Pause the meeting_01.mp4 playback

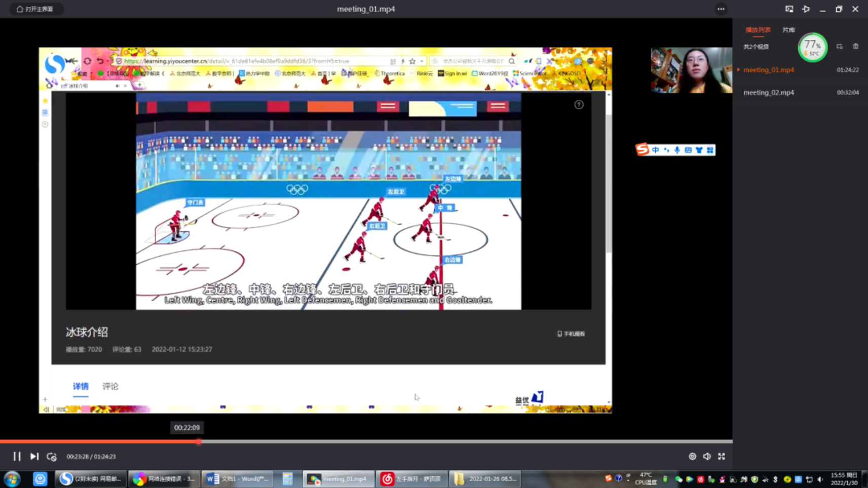17,456
